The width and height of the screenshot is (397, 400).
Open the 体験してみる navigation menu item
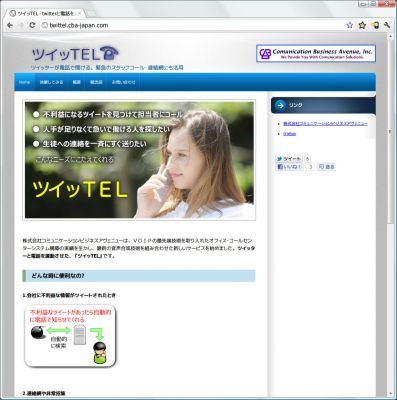[x=51, y=82]
